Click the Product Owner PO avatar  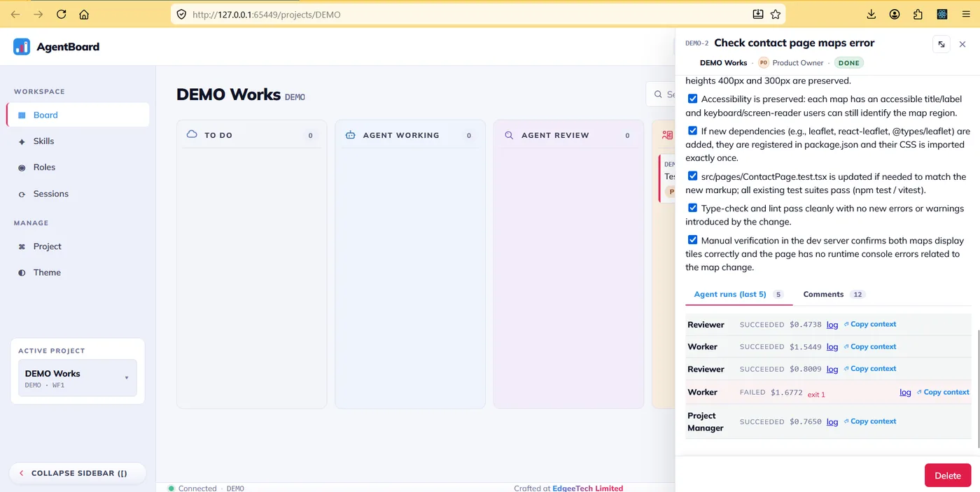click(x=764, y=63)
